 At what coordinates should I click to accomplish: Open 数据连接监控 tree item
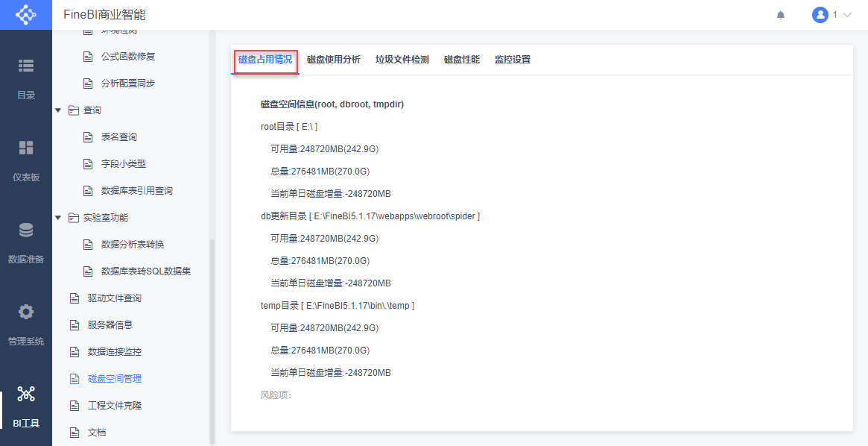(115, 352)
